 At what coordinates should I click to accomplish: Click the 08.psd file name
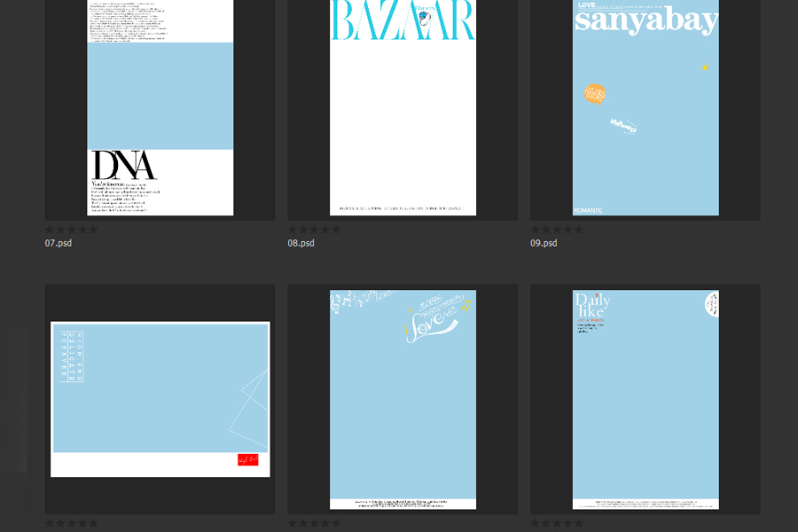tap(301, 243)
